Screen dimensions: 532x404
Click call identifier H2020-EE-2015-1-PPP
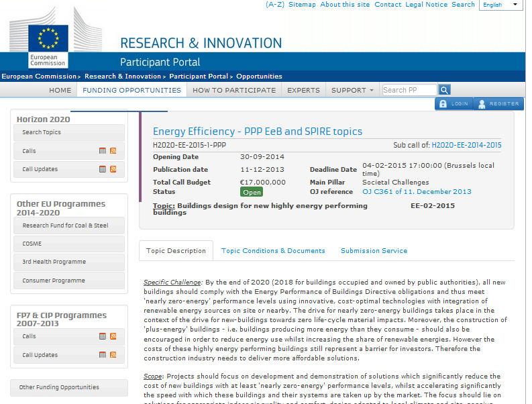coord(189,146)
